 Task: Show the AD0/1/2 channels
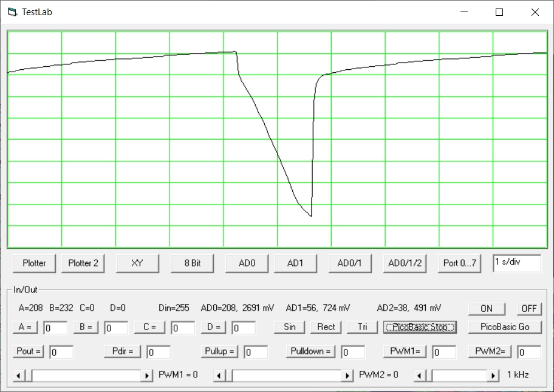pyautogui.click(x=405, y=263)
